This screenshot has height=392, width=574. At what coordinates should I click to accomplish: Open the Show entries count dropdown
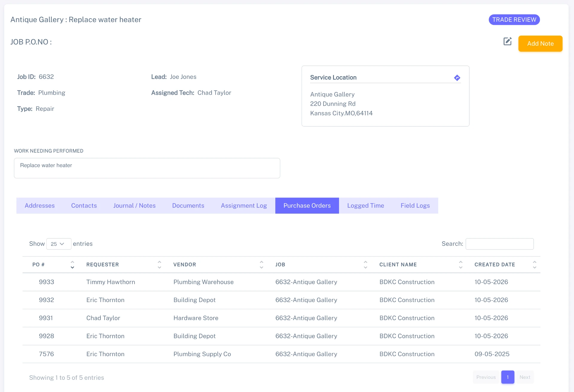59,244
